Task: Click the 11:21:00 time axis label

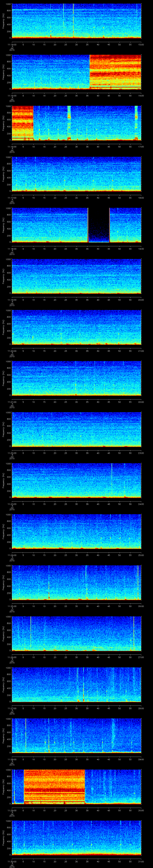Action: click(x=12, y=402)
